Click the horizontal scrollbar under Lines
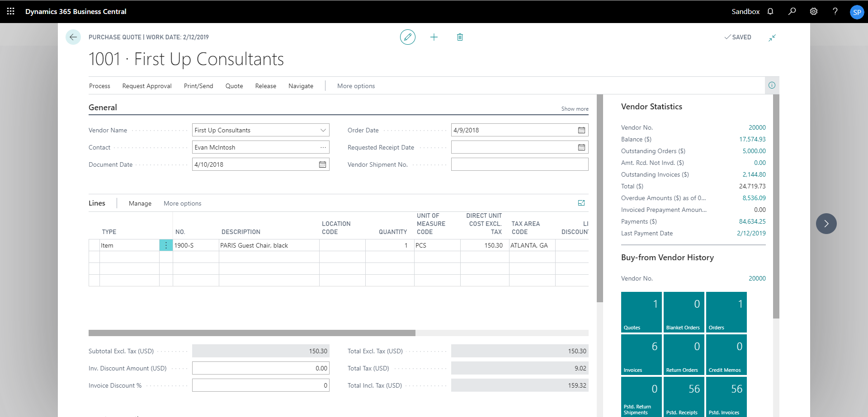868x417 pixels. [252, 333]
